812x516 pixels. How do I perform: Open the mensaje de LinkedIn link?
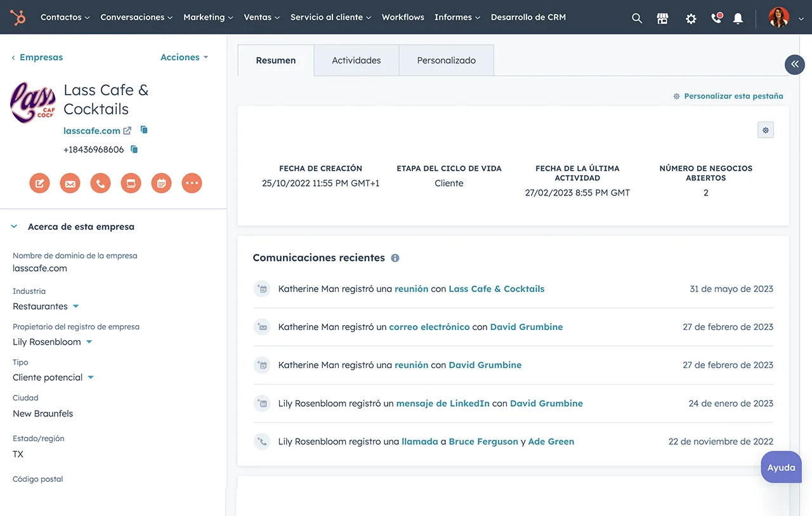tap(443, 403)
